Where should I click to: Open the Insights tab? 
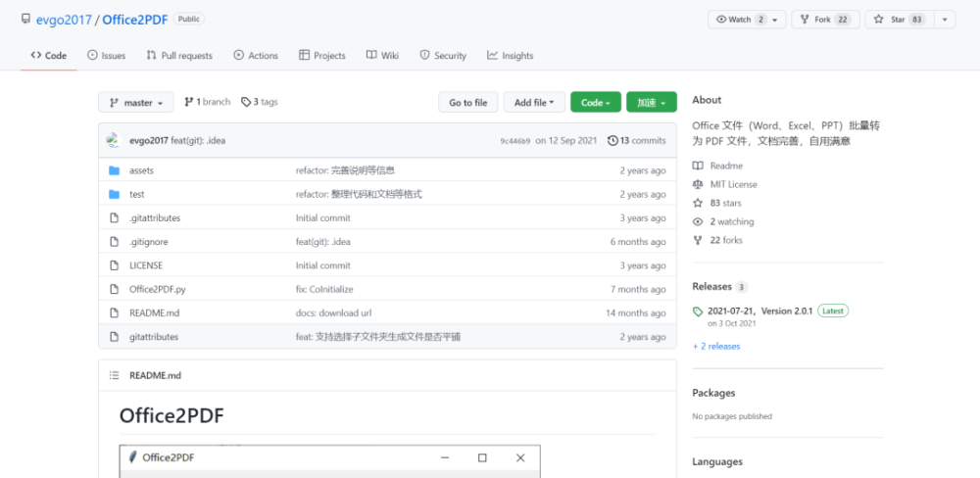coord(510,56)
